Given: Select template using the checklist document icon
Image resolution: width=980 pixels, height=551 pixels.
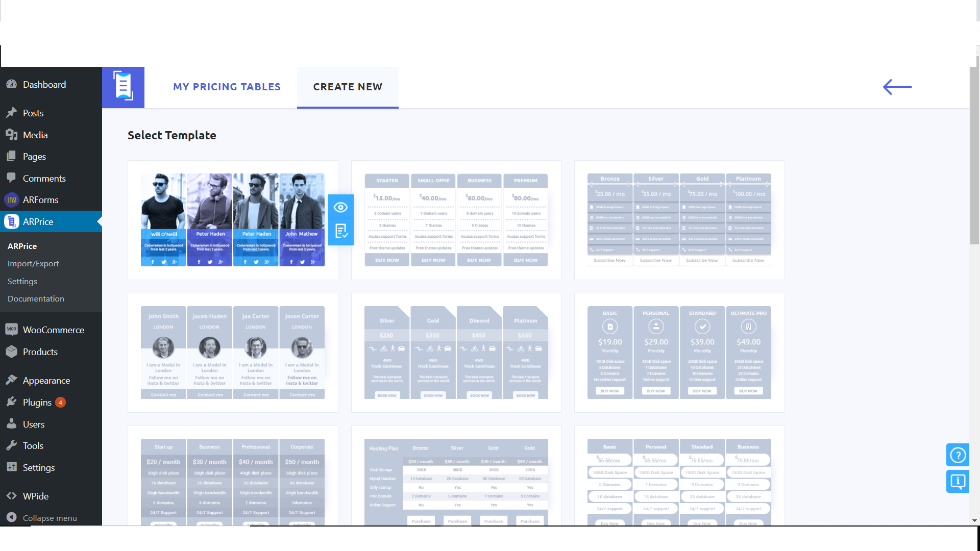Looking at the screenshot, I should [340, 232].
